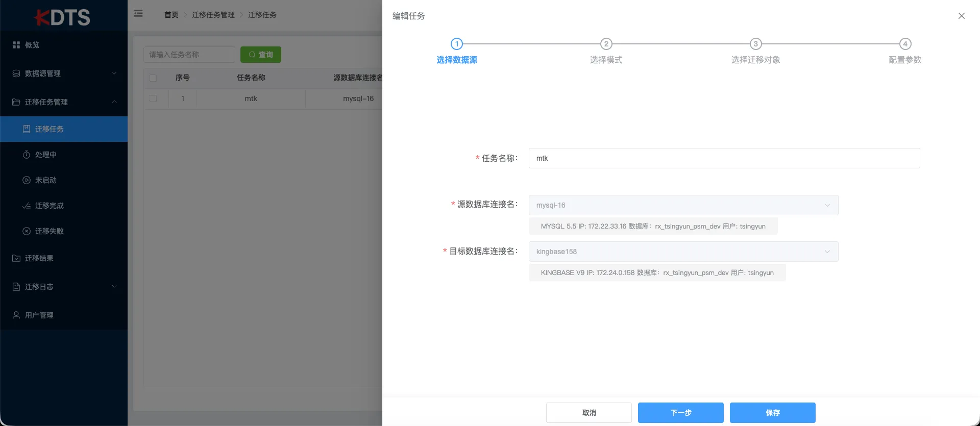
Task: Click the 保存 save button
Action: pyautogui.click(x=773, y=413)
